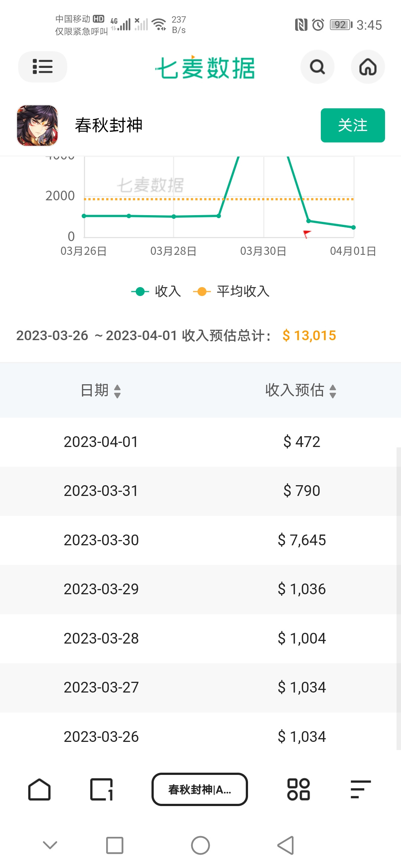
Task: Sort table by 日期 column
Action: [x=101, y=391]
